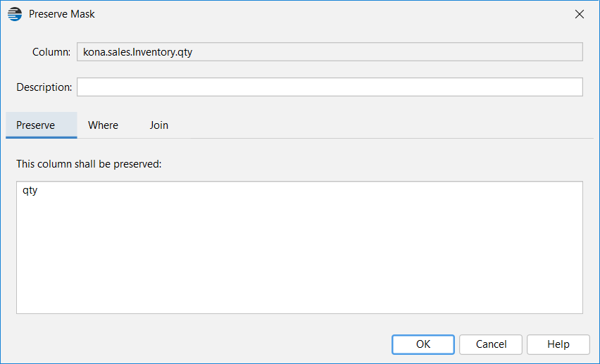The image size is (600, 364).
Task: Click the Column field showing kona.sales.Inventory.qty
Action: click(x=330, y=51)
